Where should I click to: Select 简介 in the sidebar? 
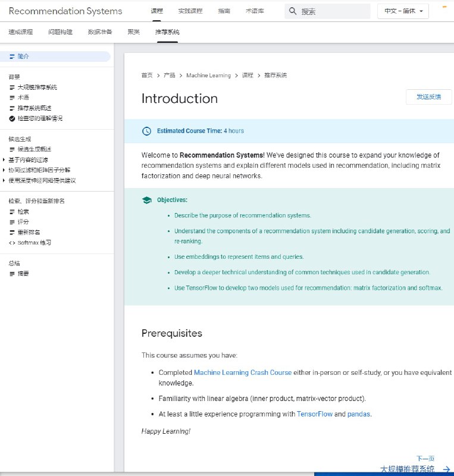[x=55, y=57]
